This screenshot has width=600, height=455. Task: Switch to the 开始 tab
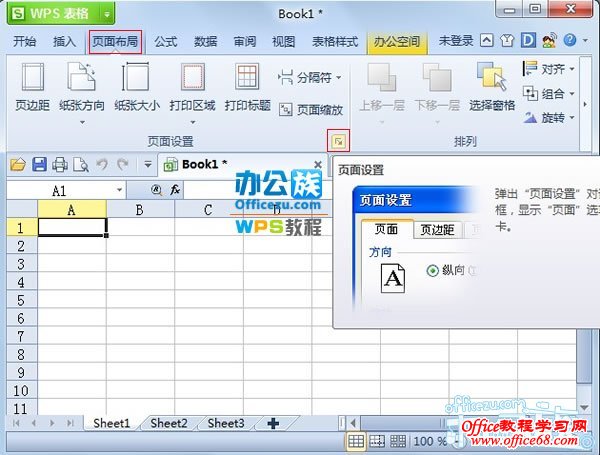pos(24,41)
